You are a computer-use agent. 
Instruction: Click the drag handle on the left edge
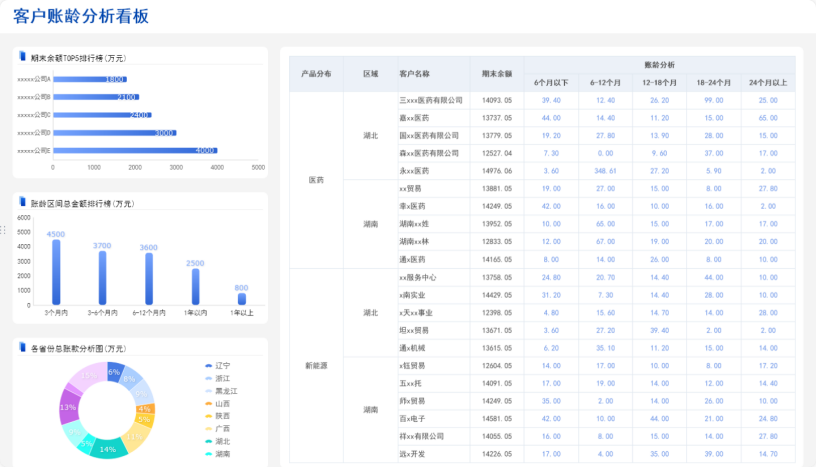[3, 230]
